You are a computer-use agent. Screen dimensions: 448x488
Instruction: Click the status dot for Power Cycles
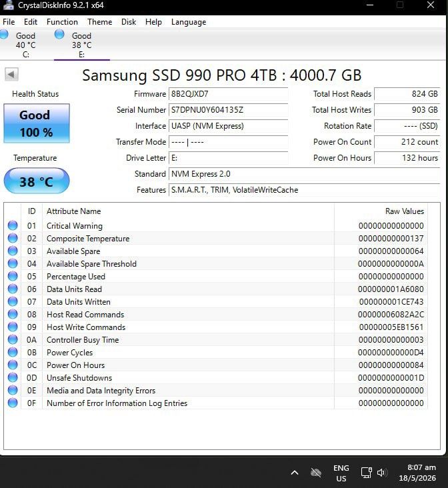point(13,352)
